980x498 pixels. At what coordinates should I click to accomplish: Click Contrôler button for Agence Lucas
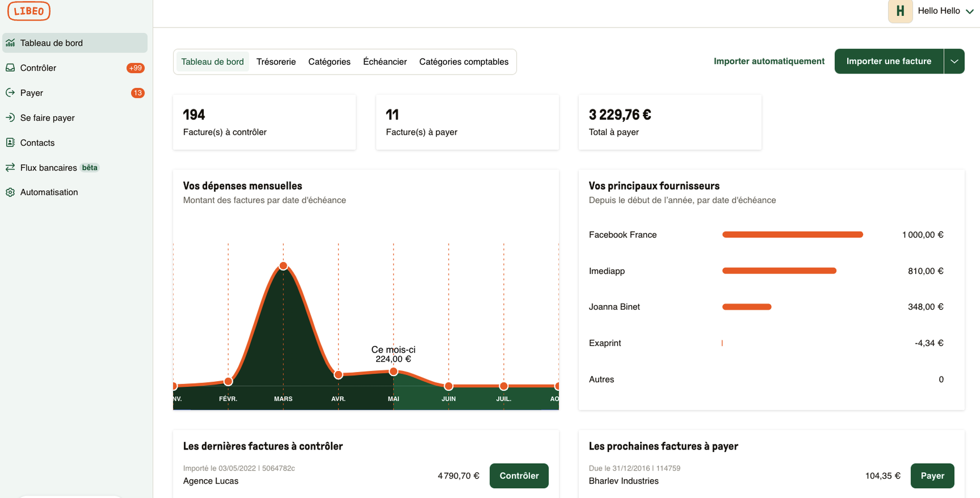tap(519, 476)
